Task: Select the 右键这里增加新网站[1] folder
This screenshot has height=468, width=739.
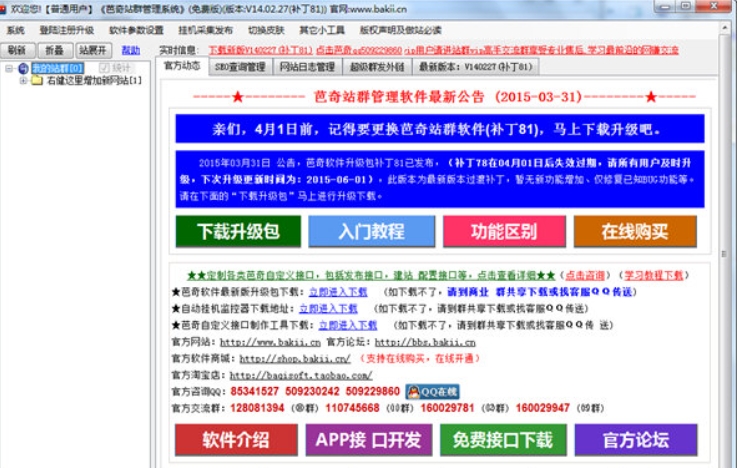Action: pyautogui.click(x=94, y=81)
